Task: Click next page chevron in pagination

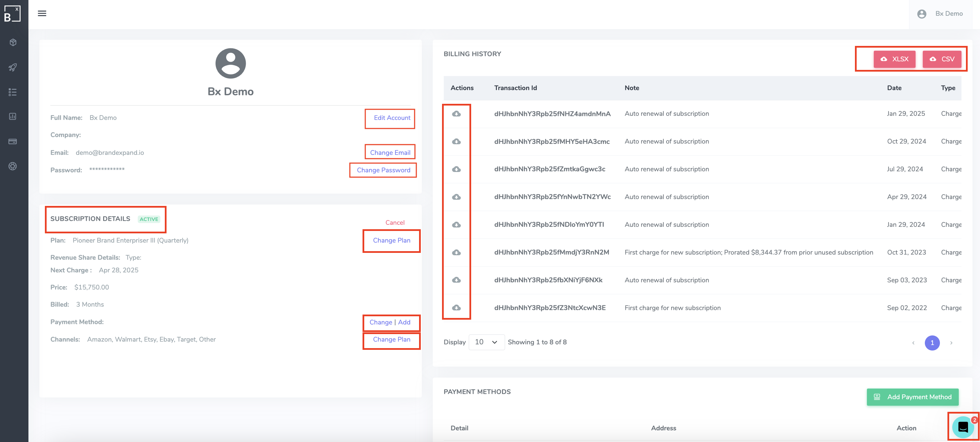Action: 951,343
